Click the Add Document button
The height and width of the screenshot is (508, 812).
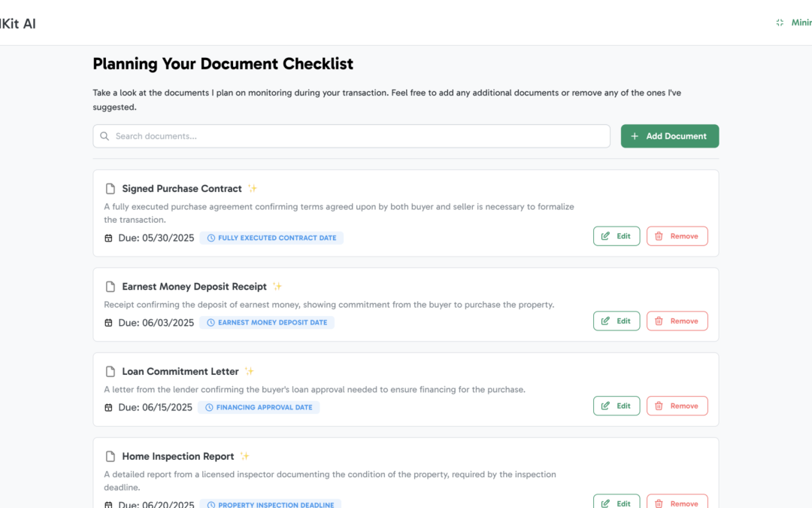669,136
